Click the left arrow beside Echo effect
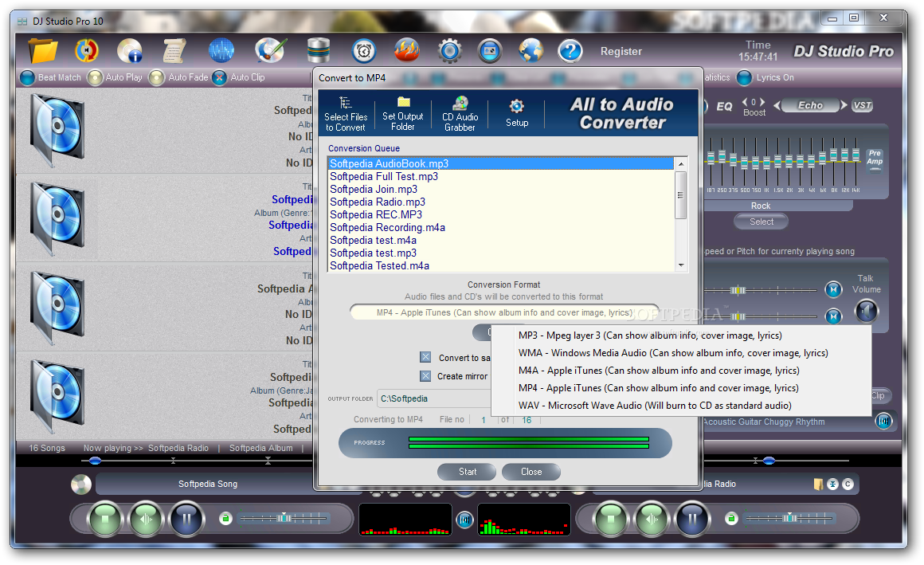Image resolution: width=924 pixels, height=565 pixels. [777, 105]
